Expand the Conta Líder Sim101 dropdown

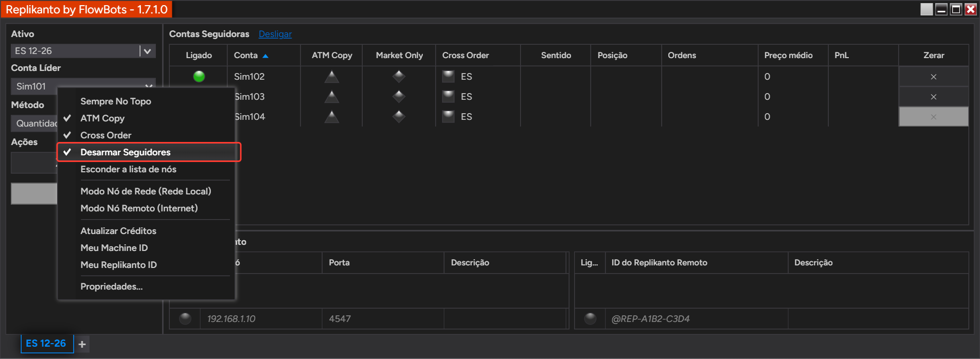point(148,86)
